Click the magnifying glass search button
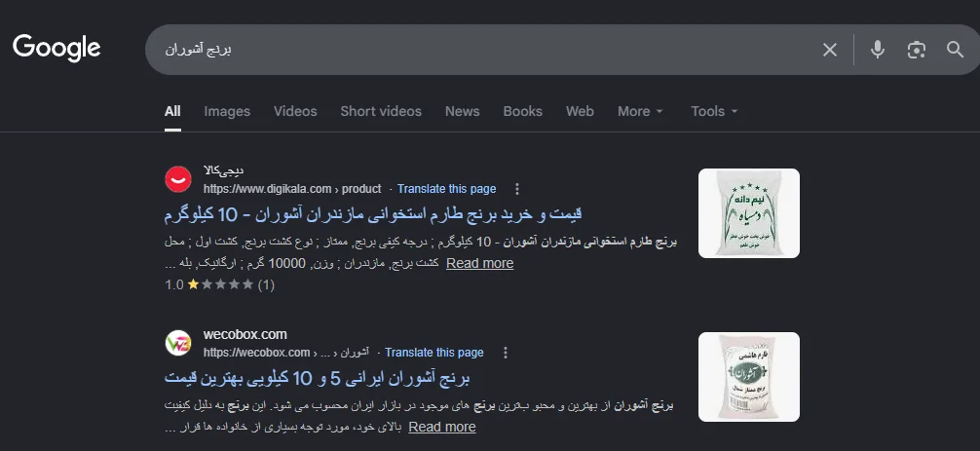 pos(955,50)
